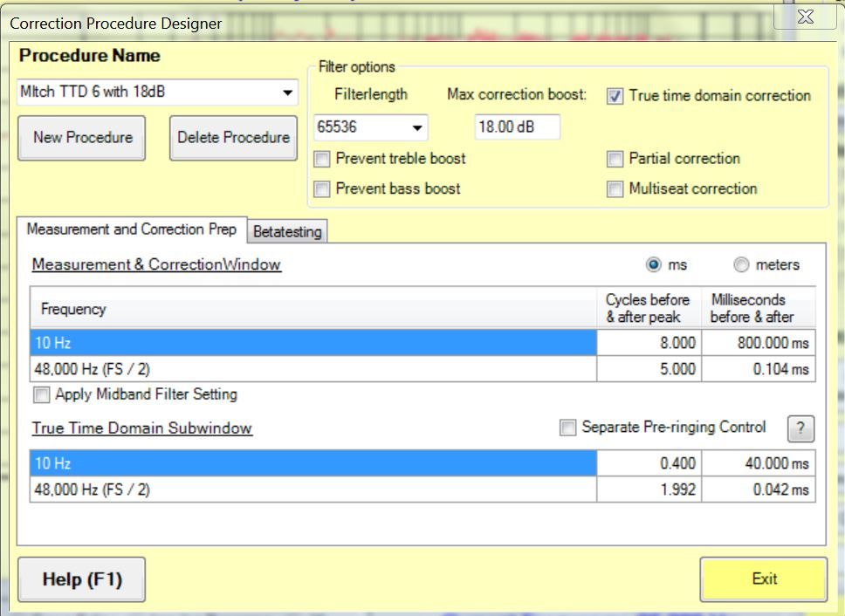
Task: Click the 40.000 ms cell
Action: click(759, 463)
